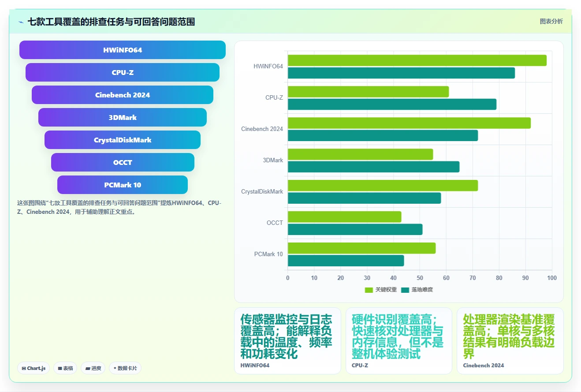
Task: Click OCCT light-green 关键权重 bar
Action: 344,217
